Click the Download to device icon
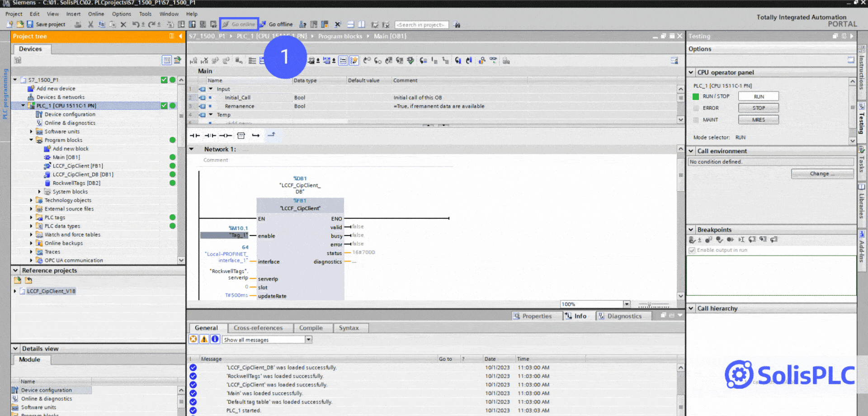This screenshot has width=868, height=416. 181,24
